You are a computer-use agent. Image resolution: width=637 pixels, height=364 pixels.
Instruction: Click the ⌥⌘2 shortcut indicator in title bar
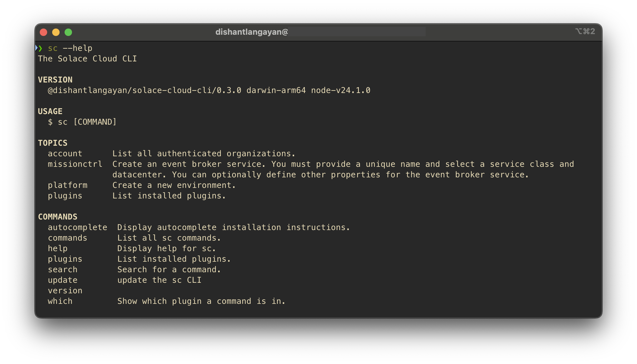pyautogui.click(x=585, y=31)
